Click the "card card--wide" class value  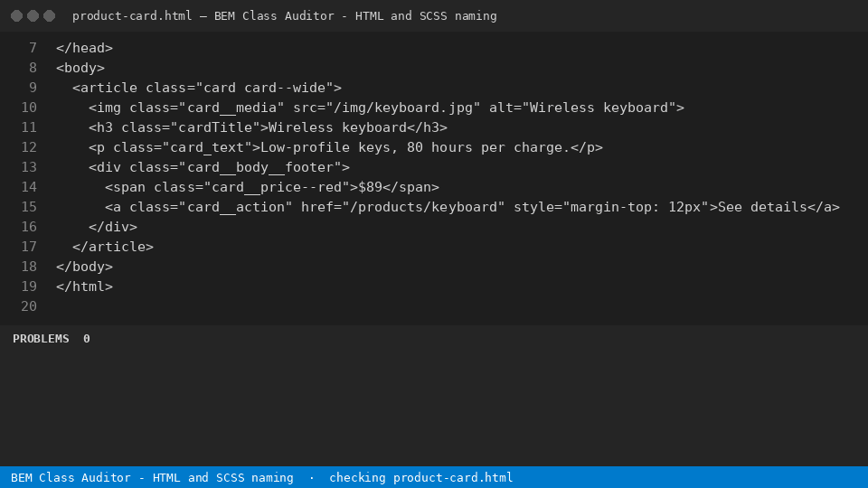pos(265,88)
